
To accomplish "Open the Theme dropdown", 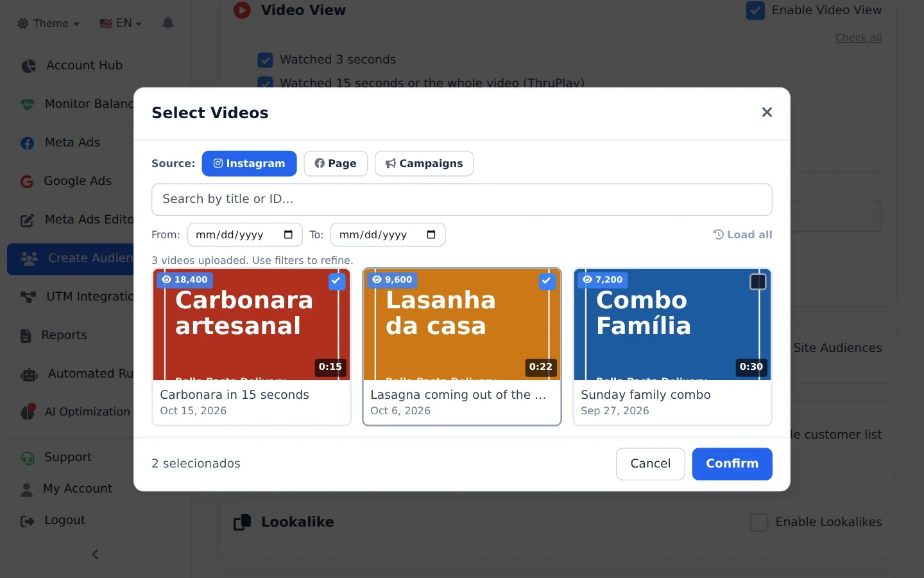I will tap(49, 23).
